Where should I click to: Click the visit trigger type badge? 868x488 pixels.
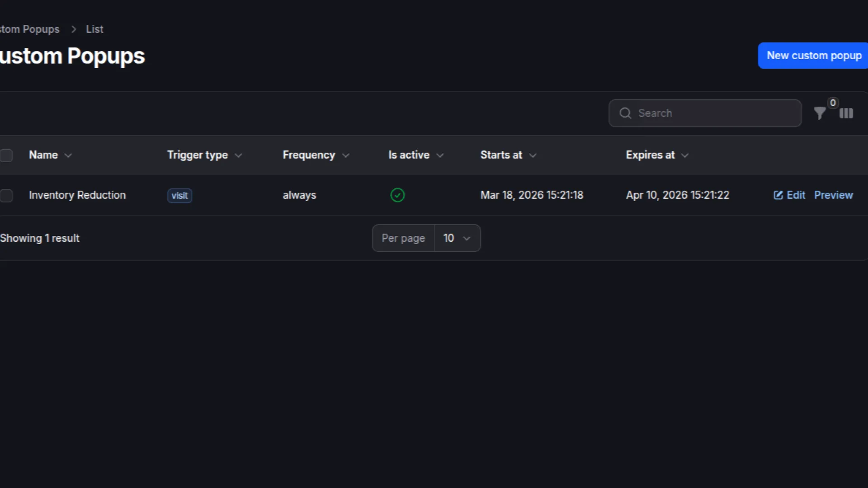click(179, 196)
